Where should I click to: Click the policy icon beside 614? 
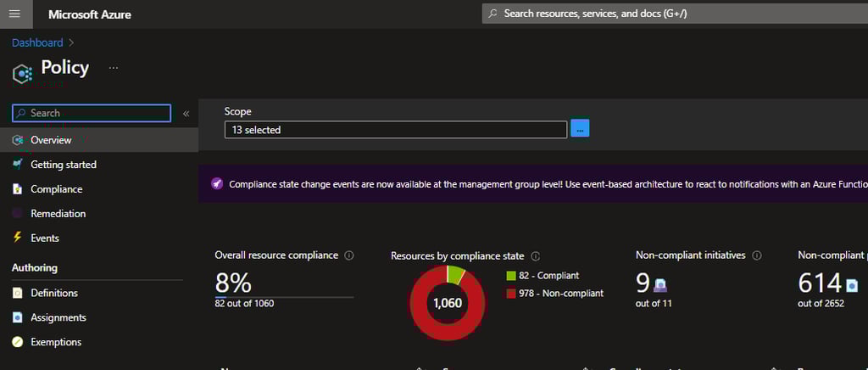852,285
